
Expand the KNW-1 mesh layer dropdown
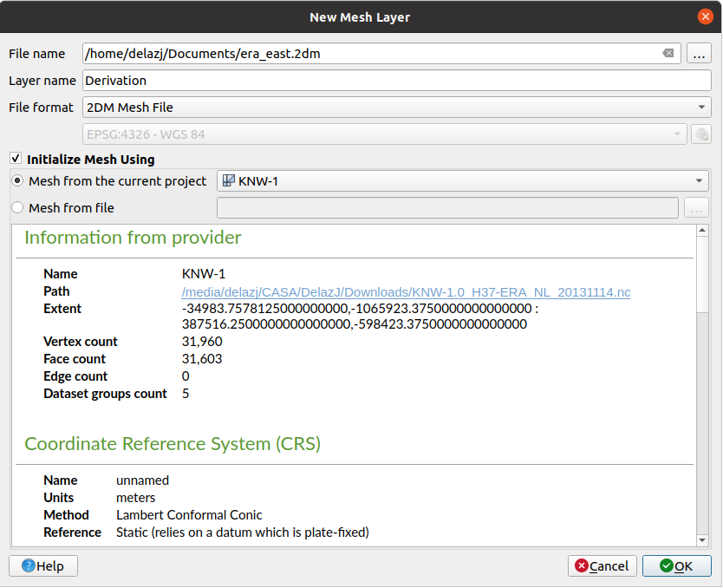[462, 181]
